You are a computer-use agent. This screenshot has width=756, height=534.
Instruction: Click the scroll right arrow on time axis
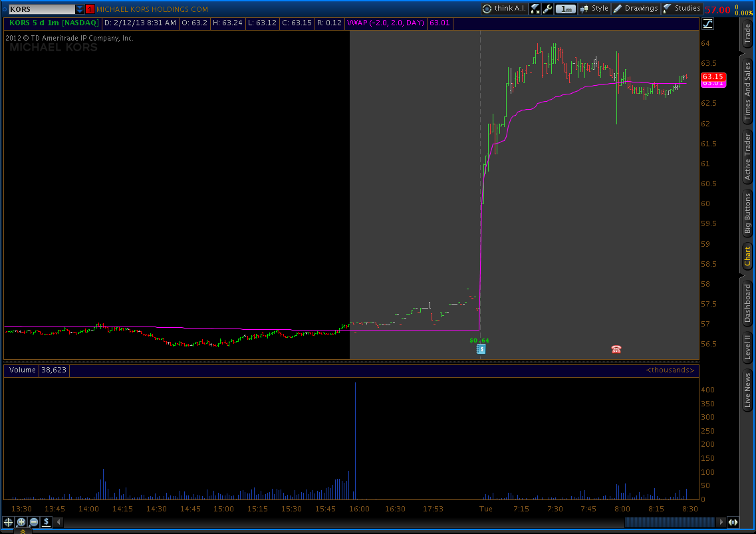coord(721,522)
